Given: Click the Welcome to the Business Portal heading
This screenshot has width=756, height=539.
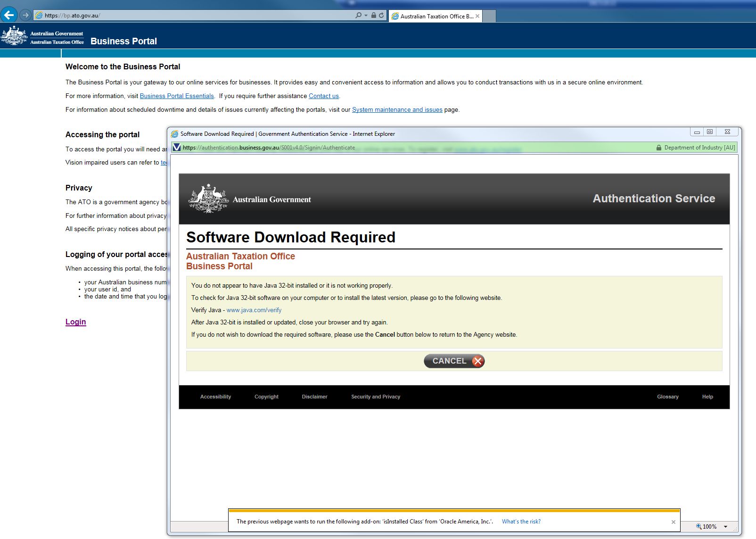Looking at the screenshot, I should [123, 66].
